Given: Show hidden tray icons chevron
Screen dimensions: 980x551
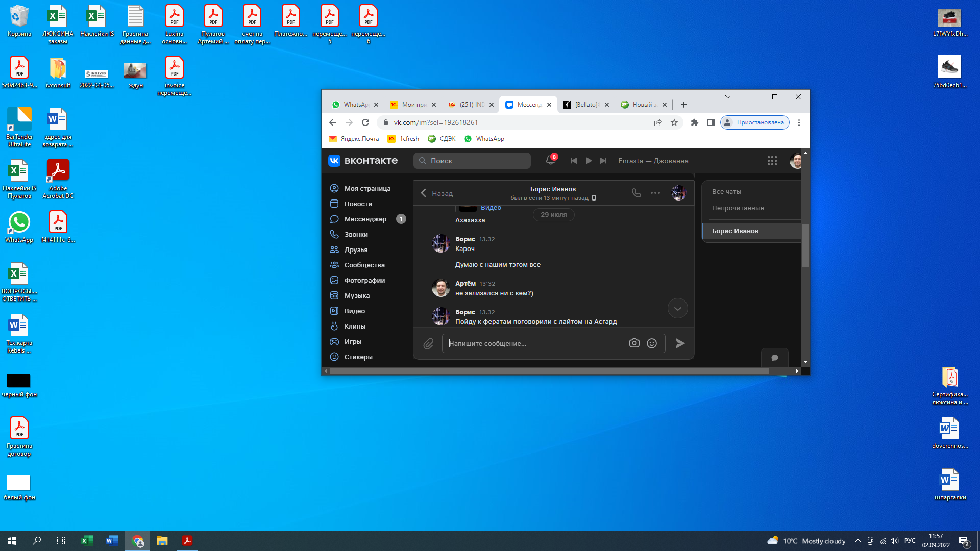Looking at the screenshot, I should (x=858, y=541).
